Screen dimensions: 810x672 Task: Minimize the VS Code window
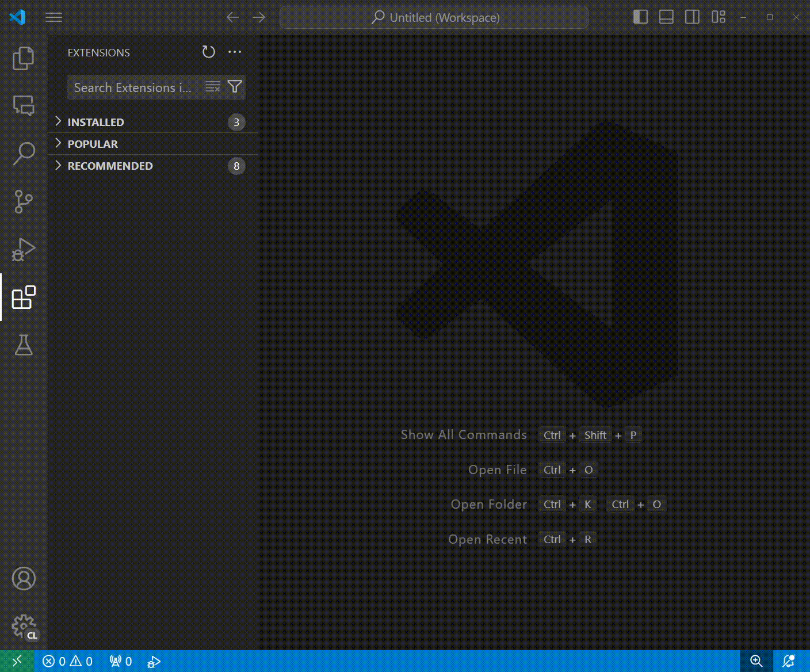tap(743, 17)
